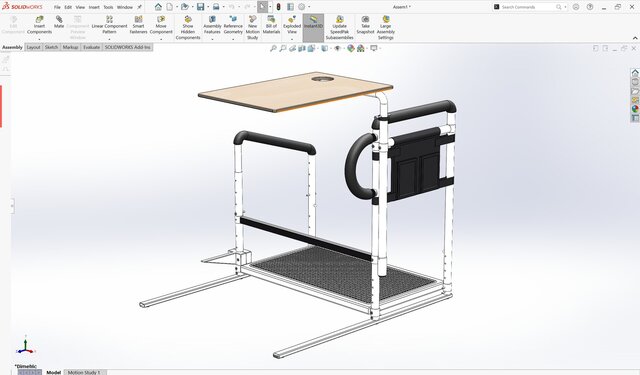Update SpeedPak Subassemblies

pyautogui.click(x=340, y=27)
